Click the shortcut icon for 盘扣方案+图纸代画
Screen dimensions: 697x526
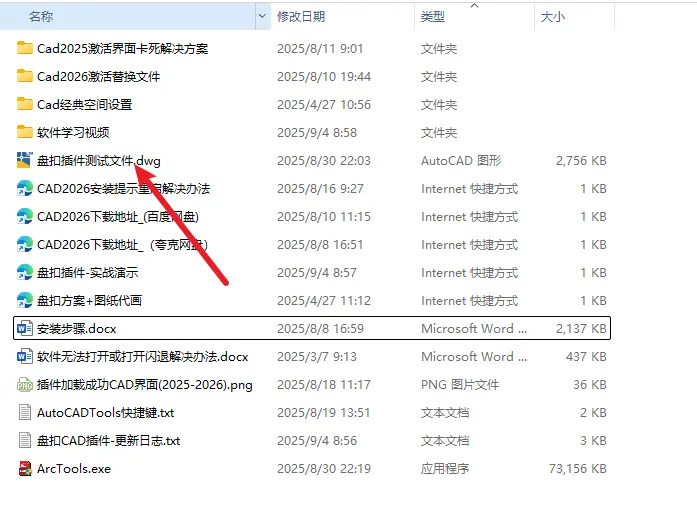click(24, 300)
